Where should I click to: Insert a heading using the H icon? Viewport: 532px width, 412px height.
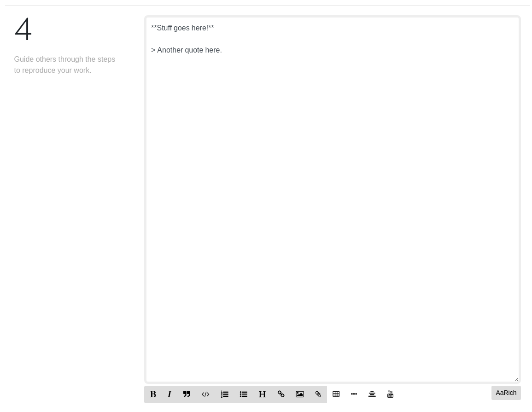262,394
